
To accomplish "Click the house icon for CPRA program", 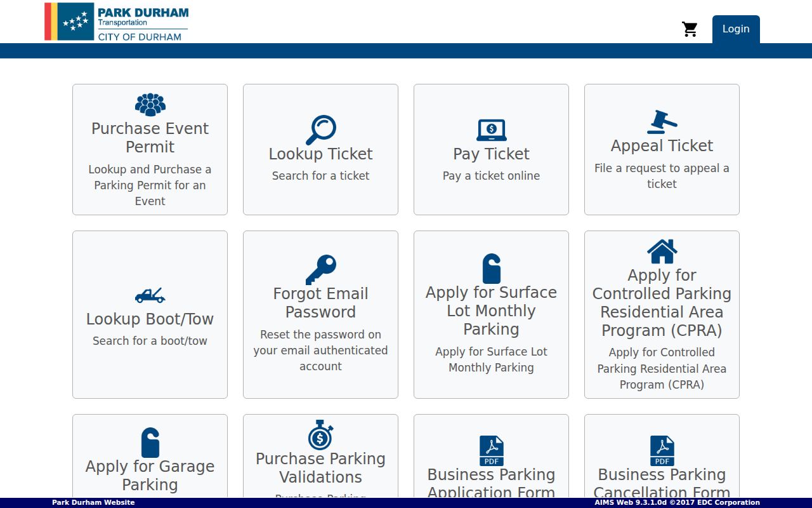I will click(x=662, y=251).
